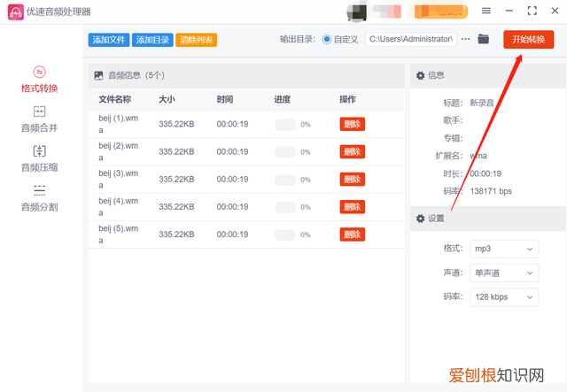Screen dimensions: 567x392
Task: Click 00:00:19 time of beij (4).wma
Action: pyautogui.click(x=232, y=207)
